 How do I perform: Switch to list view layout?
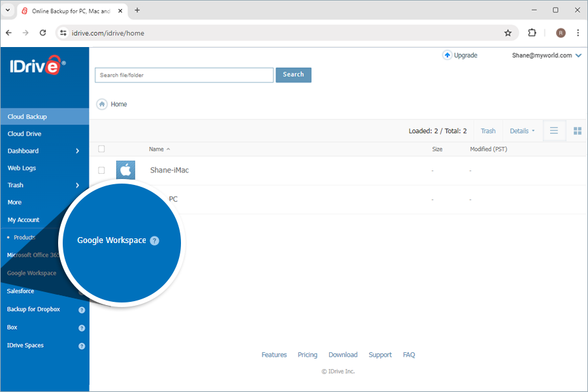[554, 131]
